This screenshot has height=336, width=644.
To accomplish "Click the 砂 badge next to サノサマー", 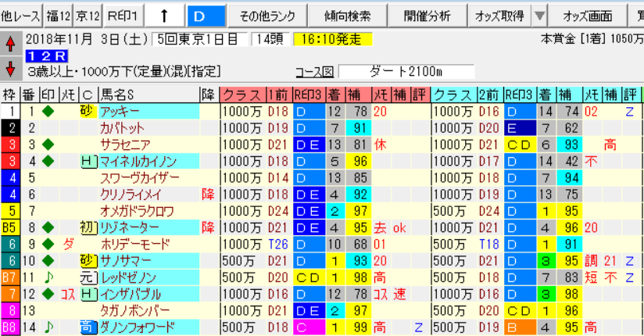I will click(x=88, y=260).
